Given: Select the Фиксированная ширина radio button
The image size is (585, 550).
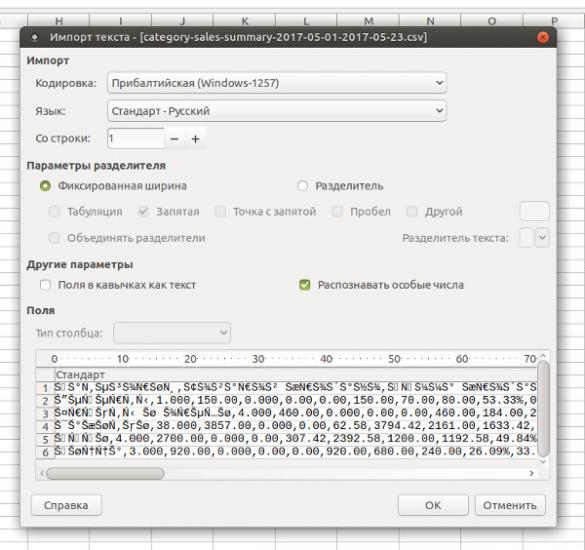Looking at the screenshot, I should 45,185.
